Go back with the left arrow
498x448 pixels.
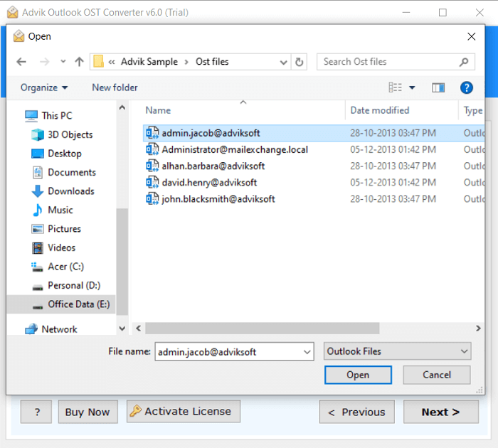click(x=21, y=62)
